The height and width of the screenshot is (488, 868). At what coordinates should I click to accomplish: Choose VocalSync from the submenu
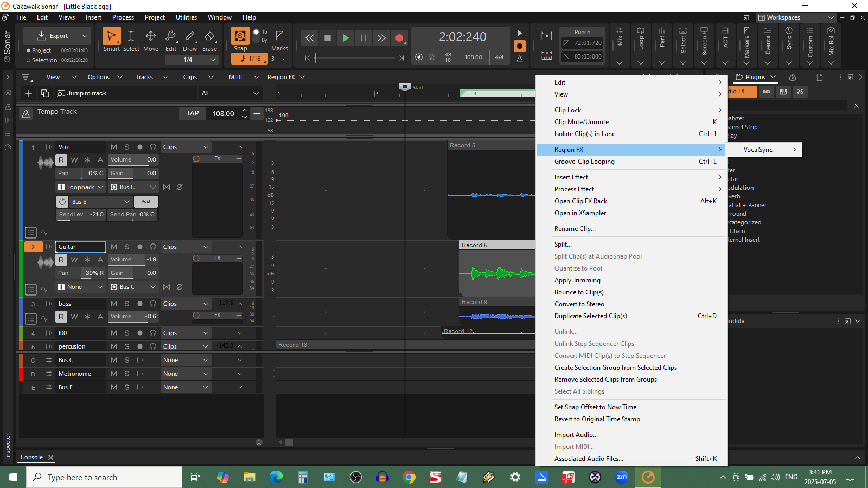tap(764, 150)
